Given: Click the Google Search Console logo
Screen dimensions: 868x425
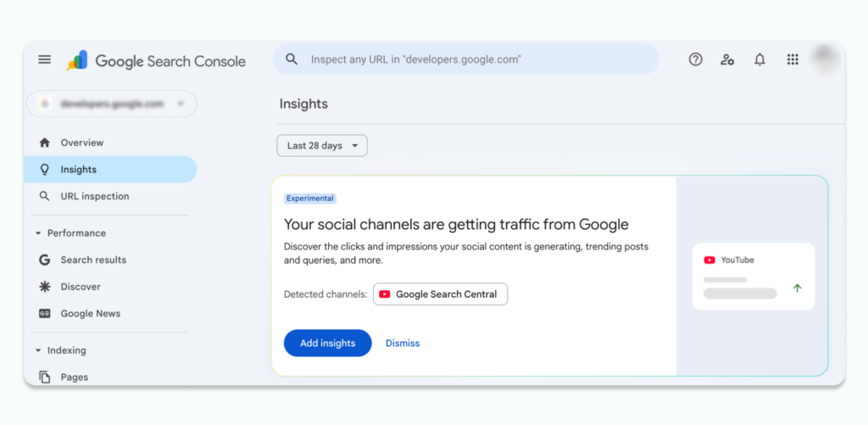Looking at the screenshot, I should [x=156, y=60].
